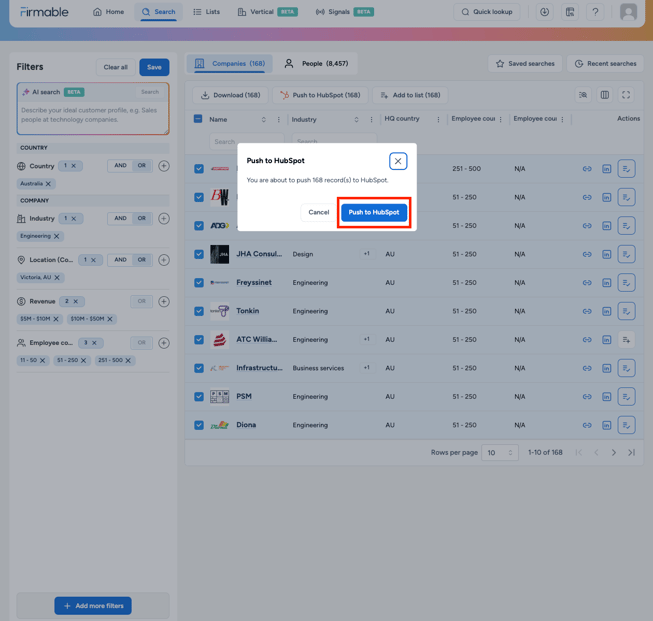Uncheck the Freyssinet row checkbox
Screen dimensions: 653x621
pyautogui.click(x=199, y=282)
